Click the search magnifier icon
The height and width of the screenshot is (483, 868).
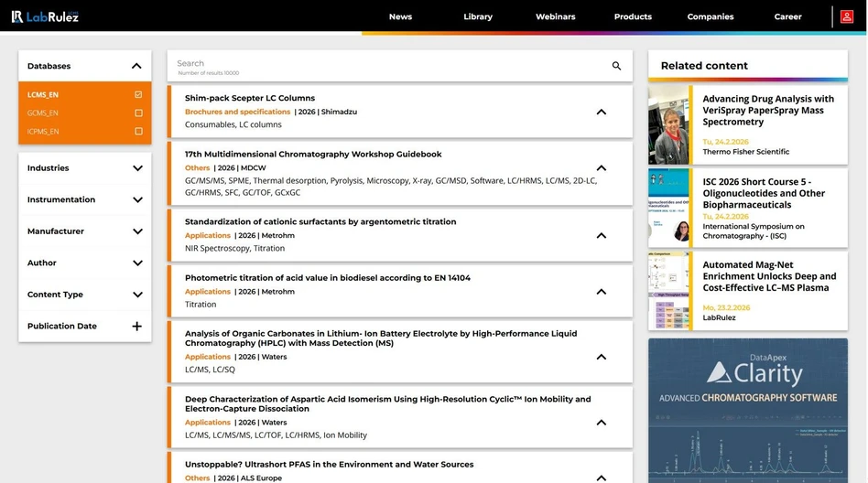coord(616,66)
